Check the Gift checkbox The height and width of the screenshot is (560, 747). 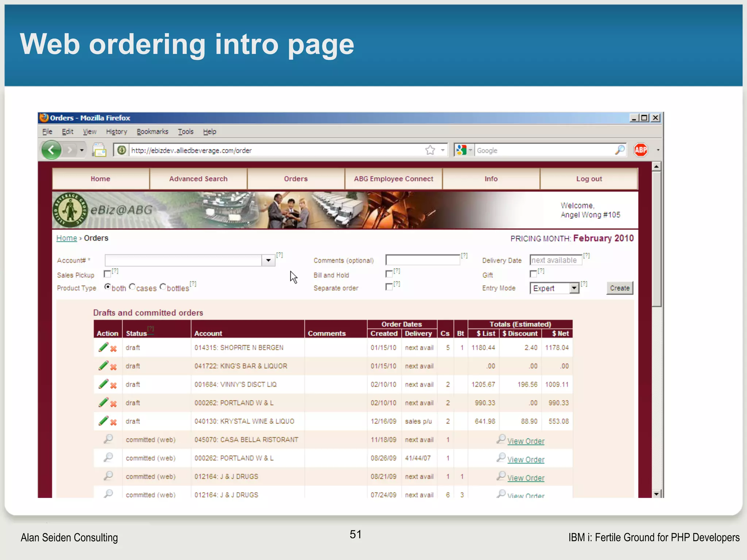click(533, 274)
